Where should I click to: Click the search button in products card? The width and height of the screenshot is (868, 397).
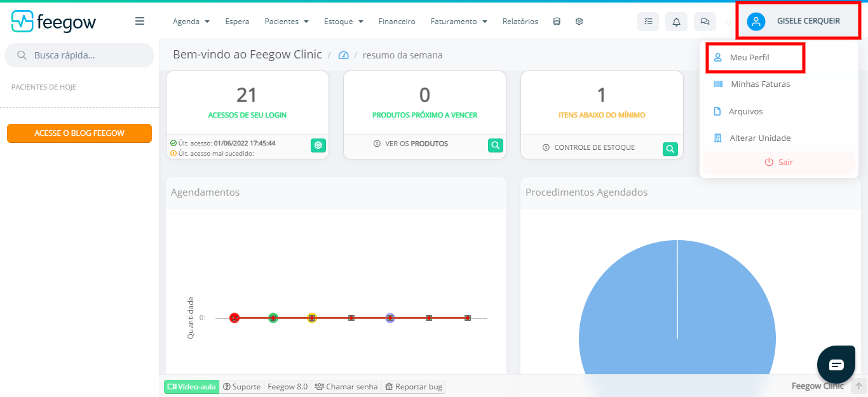pos(496,145)
